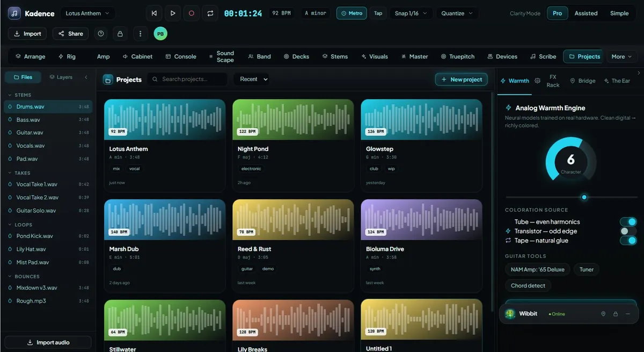Toggle Tape natural glue switch
644x352 pixels.
click(628, 241)
